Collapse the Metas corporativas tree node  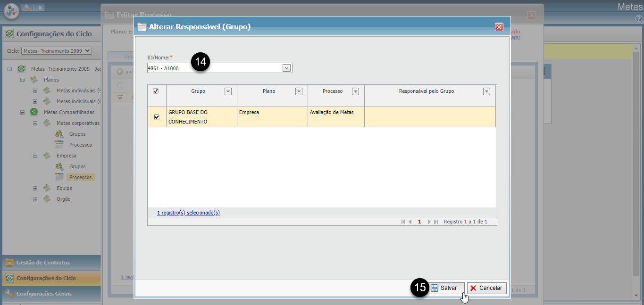(35, 123)
